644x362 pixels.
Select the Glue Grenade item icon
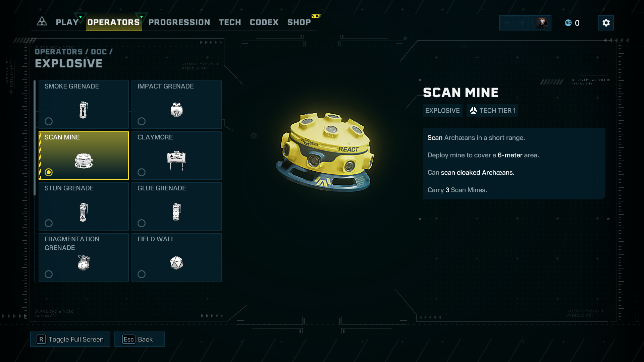[x=176, y=212]
